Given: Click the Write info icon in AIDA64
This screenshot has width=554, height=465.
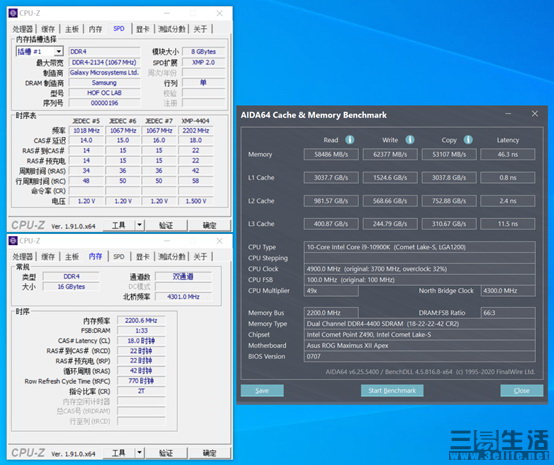Looking at the screenshot, I should point(409,140).
